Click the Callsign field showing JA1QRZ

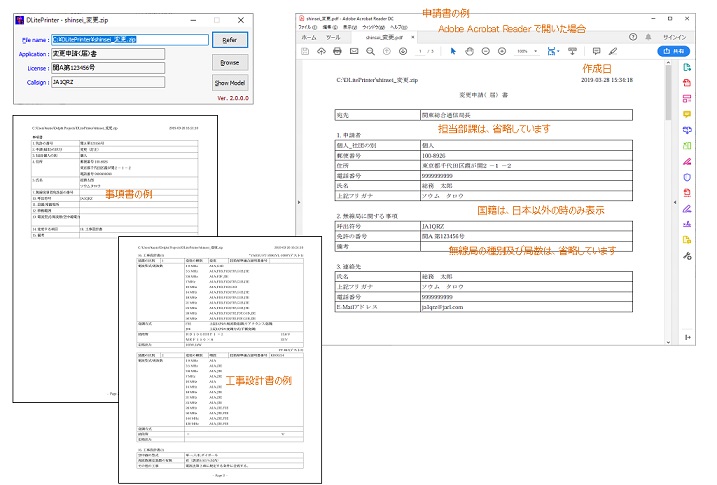click(108, 82)
